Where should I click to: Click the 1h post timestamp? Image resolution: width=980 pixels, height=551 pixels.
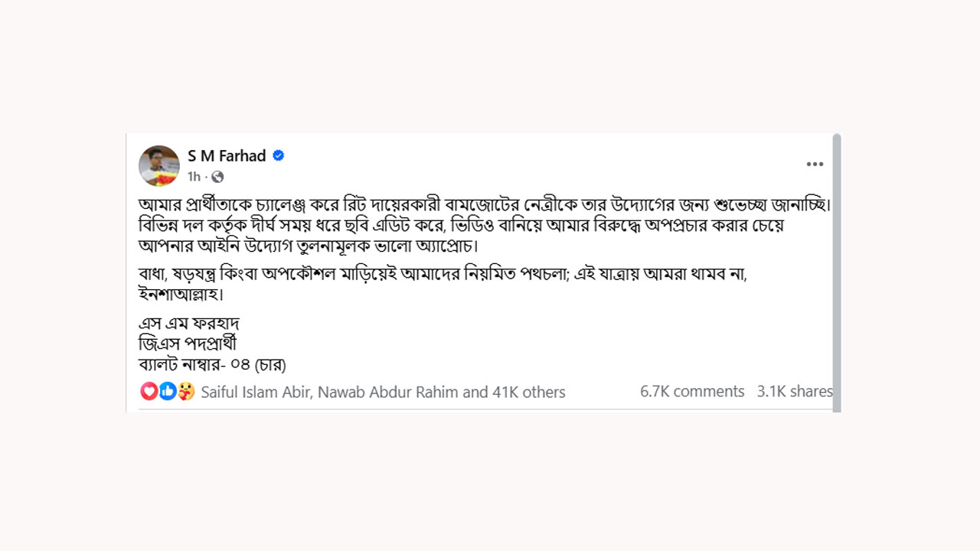click(x=194, y=177)
